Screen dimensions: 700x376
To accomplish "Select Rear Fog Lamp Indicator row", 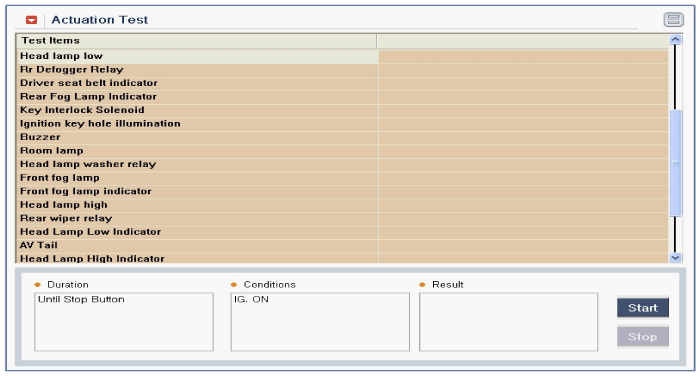I will pyautogui.click(x=342, y=96).
